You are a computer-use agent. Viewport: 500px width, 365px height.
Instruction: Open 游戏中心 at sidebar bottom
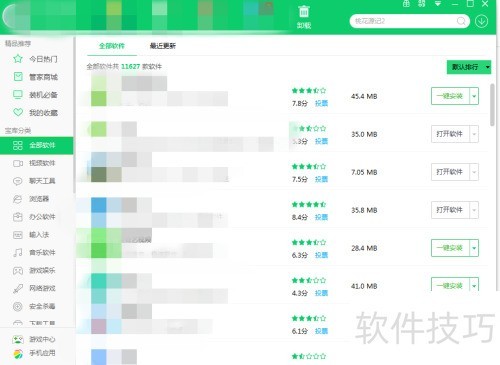(x=34, y=339)
